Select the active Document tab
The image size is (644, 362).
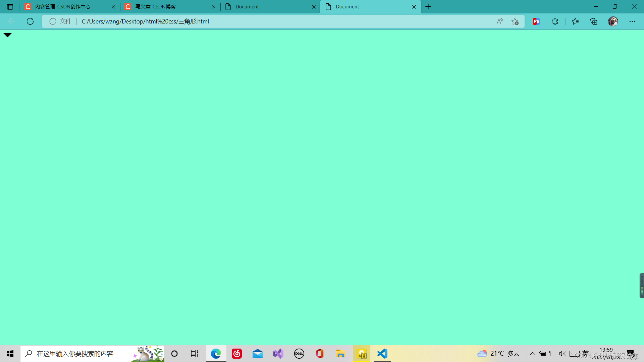coord(371,7)
